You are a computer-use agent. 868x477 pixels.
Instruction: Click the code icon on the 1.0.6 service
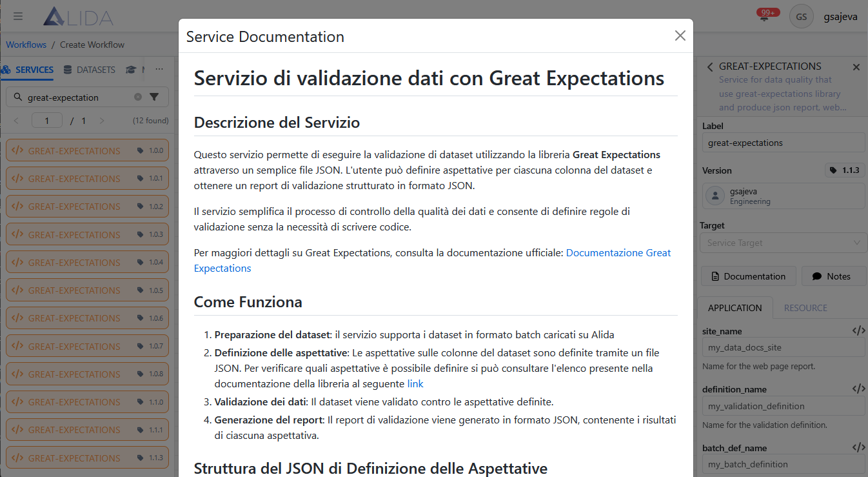17,318
